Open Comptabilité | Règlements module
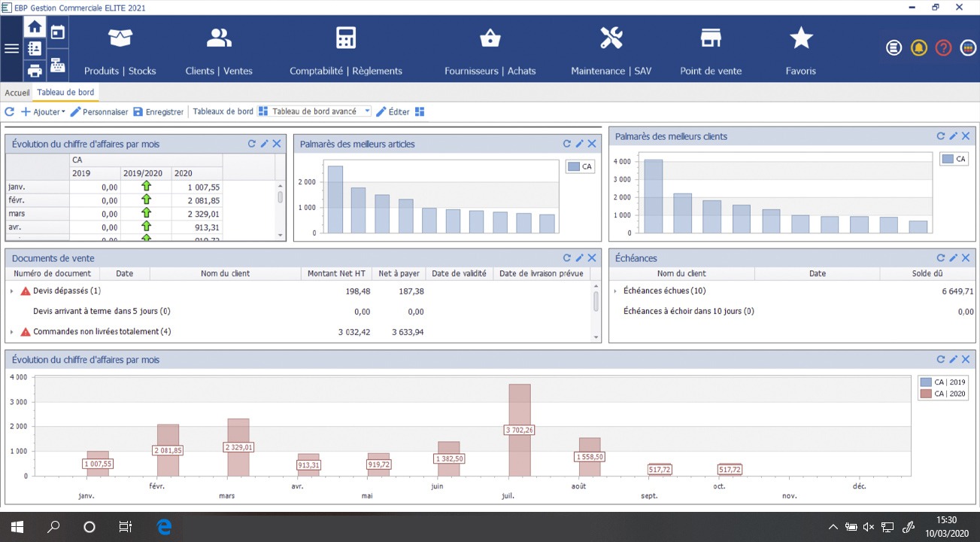 pos(346,51)
